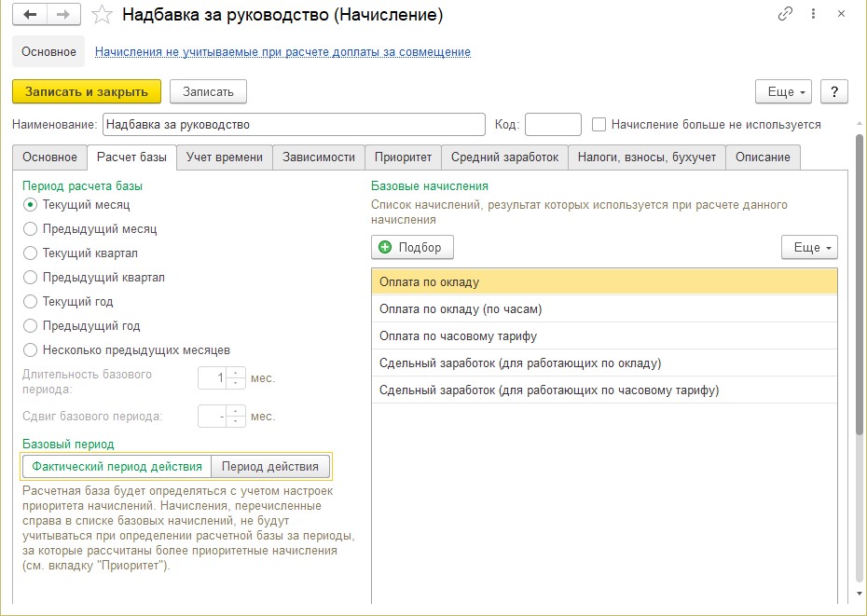This screenshot has width=867, height=616.
Task: Open link about excluded accruals for 'совмещение'
Action: (x=282, y=52)
